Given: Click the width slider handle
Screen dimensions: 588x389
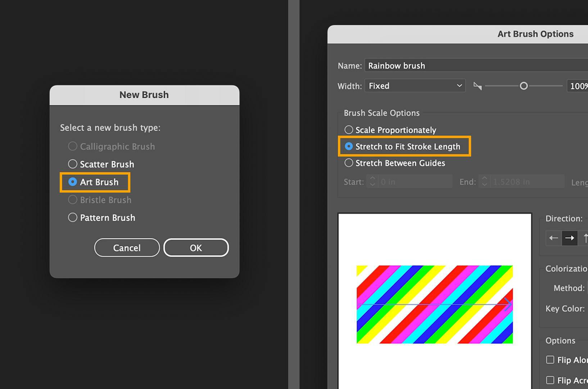Looking at the screenshot, I should click(524, 86).
